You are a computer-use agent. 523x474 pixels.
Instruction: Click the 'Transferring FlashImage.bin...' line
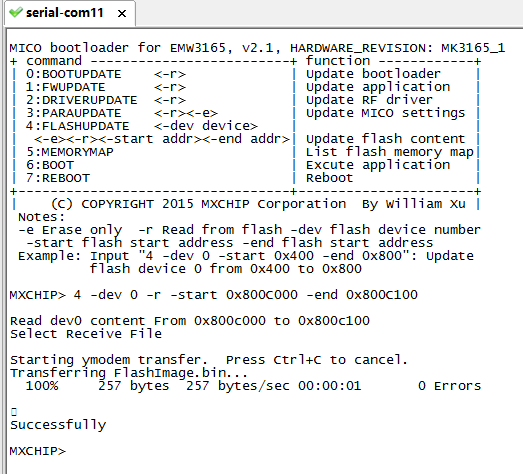pos(129,373)
